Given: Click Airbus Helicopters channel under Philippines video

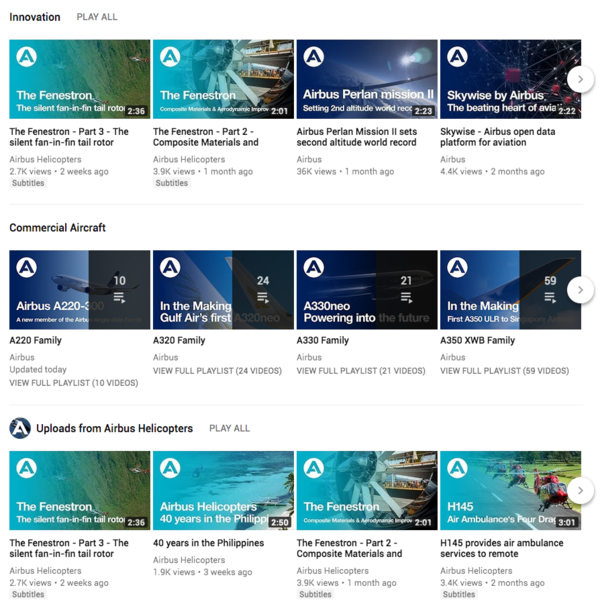Looking at the screenshot, I should [x=189, y=560].
